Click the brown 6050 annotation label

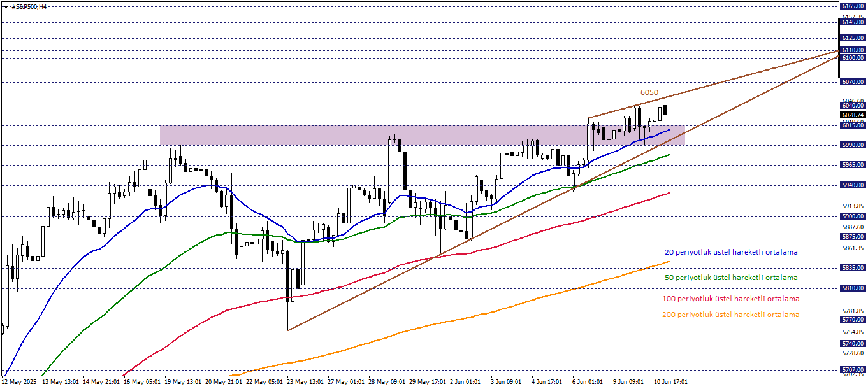(x=649, y=92)
